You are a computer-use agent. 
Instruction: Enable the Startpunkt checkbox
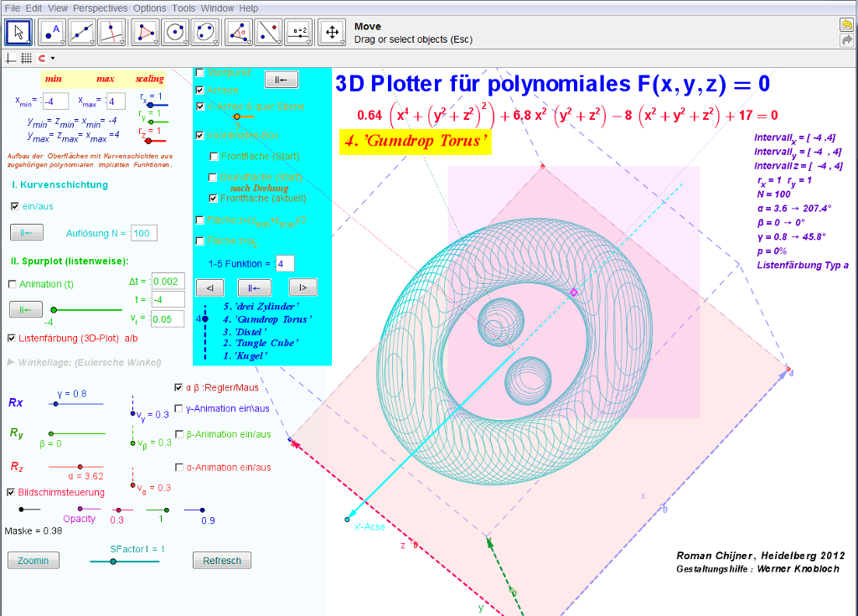coord(199,73)
